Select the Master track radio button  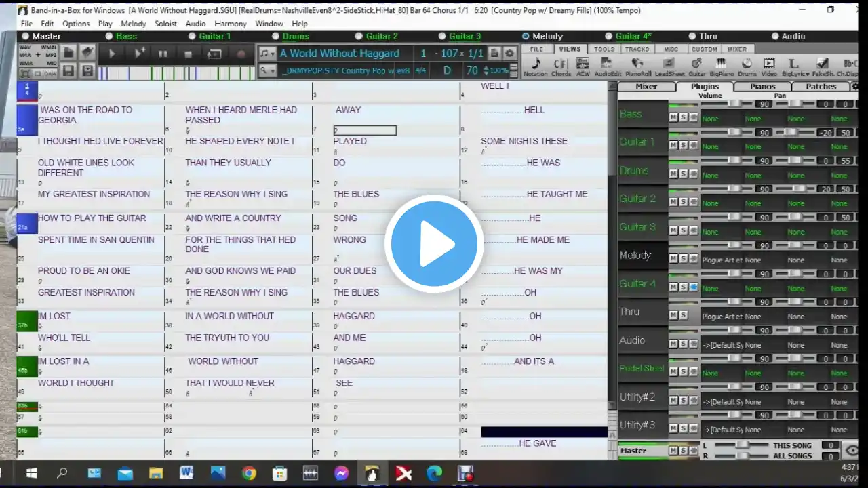pyautogui.click(x=26, y=36)
